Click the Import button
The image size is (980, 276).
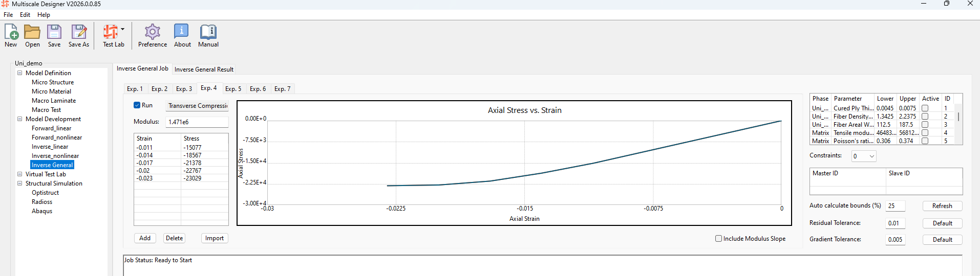coord(214,238)
